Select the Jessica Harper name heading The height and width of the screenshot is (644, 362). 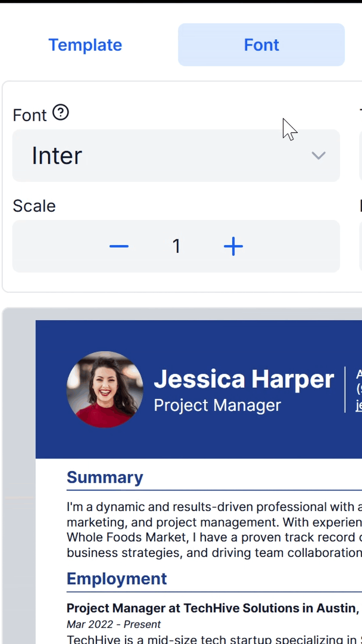[x=244, y=379]
